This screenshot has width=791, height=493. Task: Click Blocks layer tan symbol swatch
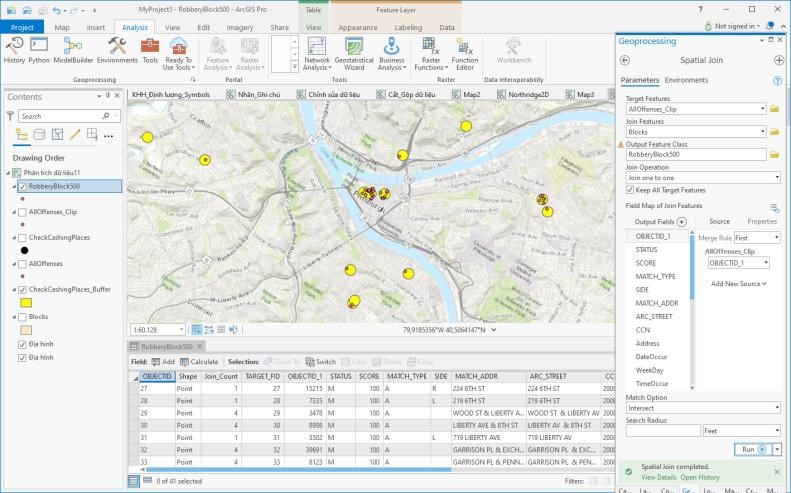click(26, 330)
